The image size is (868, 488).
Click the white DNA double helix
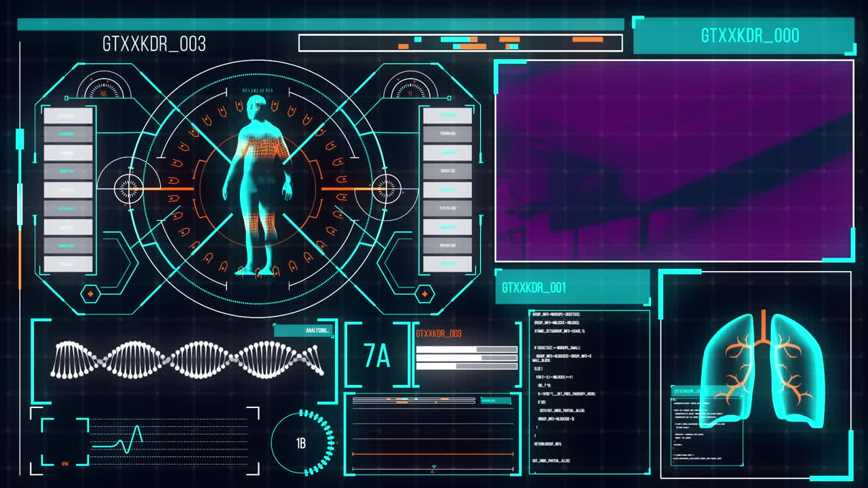(x=186, y=359)
